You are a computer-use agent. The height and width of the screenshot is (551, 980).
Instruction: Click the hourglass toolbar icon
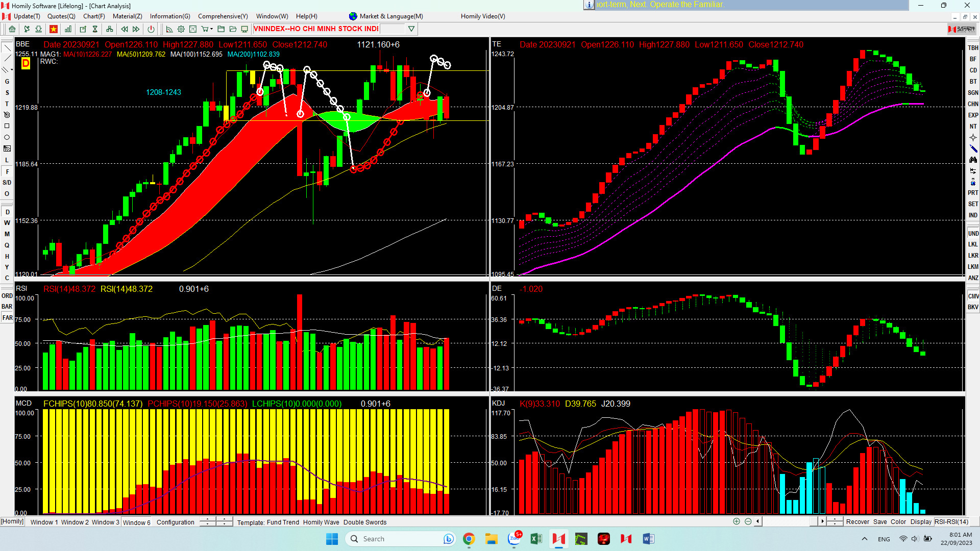[95, 29]
